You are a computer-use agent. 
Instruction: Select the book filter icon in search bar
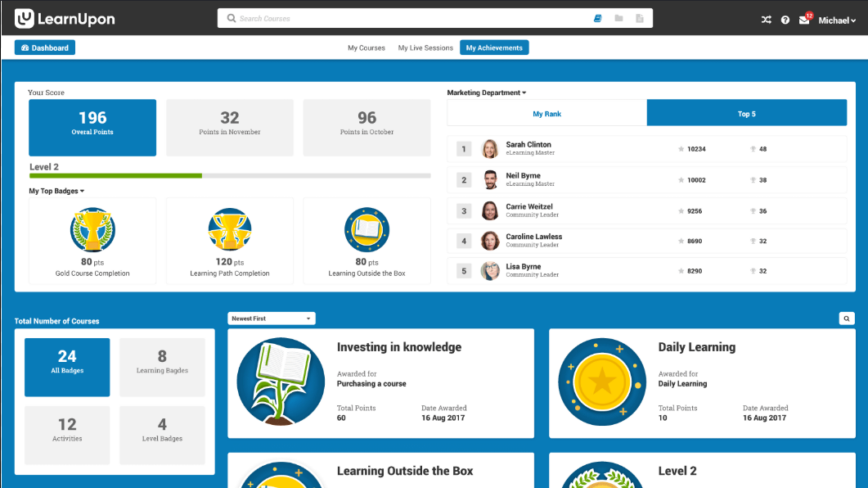(x=598, y=18)
